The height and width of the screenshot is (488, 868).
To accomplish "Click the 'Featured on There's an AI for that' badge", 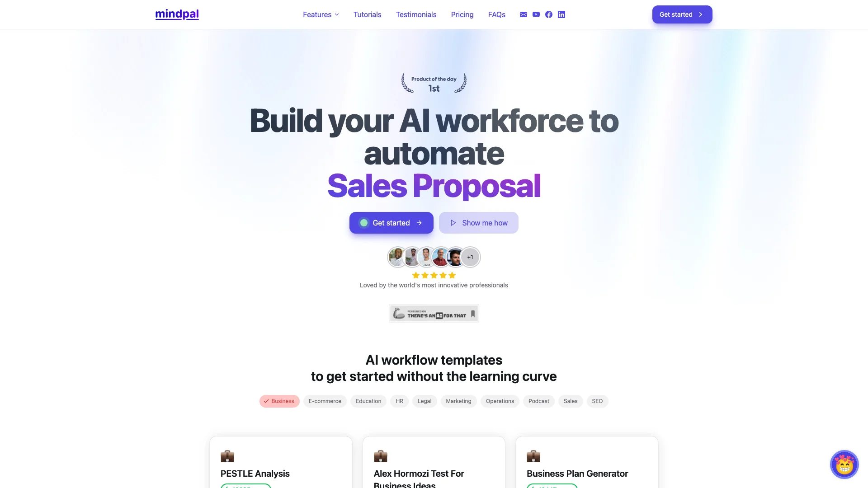I will click(x=434, y=313).
